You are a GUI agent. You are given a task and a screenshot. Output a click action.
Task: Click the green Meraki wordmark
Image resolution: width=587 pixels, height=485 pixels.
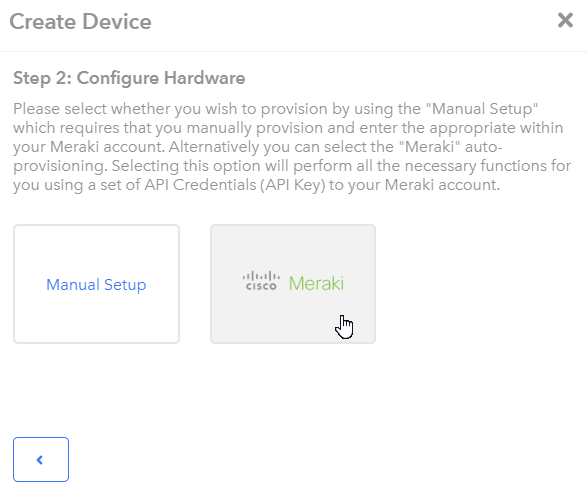pos(316,283)
